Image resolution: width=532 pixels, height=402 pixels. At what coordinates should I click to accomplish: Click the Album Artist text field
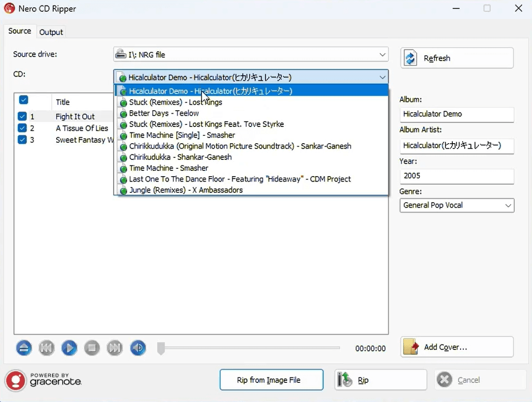pyautogui.click(x=457, y=146)
